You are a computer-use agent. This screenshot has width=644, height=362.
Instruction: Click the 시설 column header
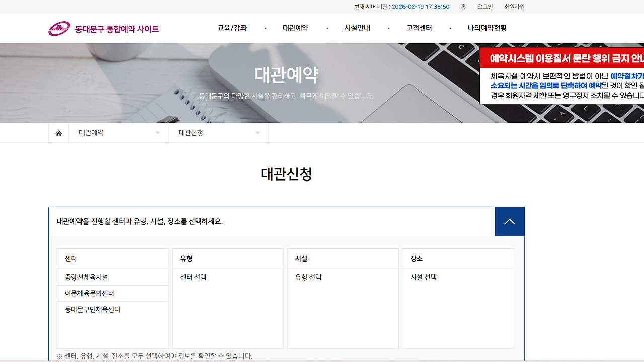343,259
